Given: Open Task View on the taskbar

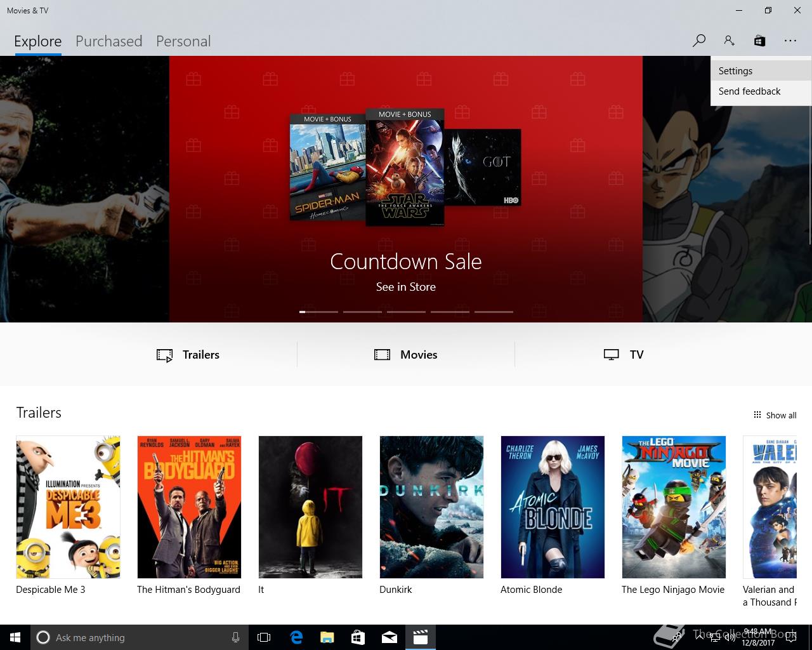Looking at the screenshot, I should (264, 637).
